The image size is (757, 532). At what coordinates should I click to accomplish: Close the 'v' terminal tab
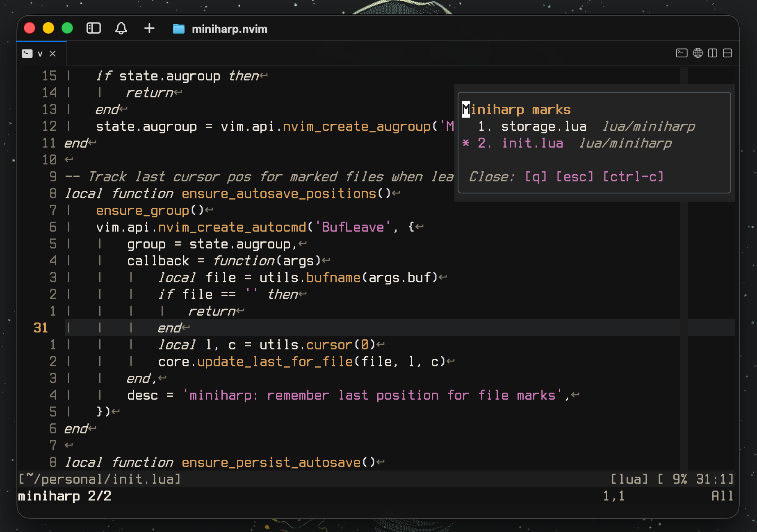click(x=52, y=53)
